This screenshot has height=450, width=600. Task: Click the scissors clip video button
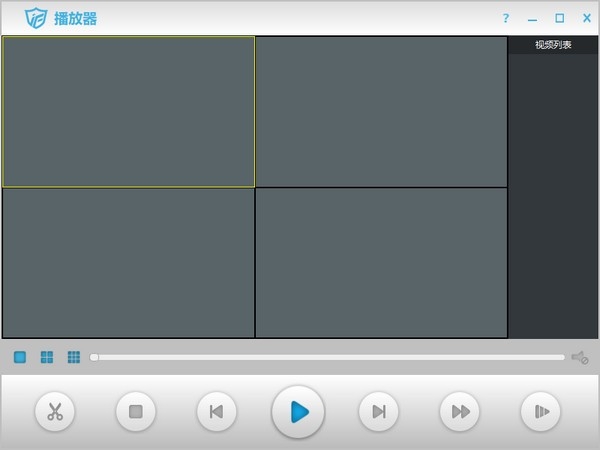pyautogui.click(x=55, y=411)
